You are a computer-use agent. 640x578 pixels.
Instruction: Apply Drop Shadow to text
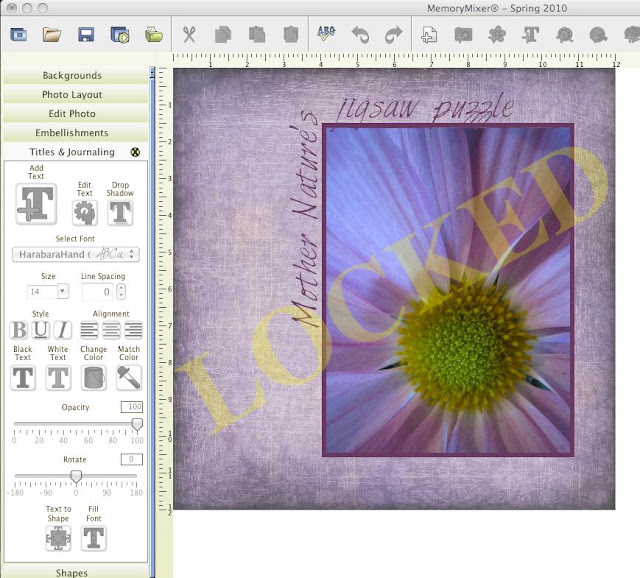[x=120, y=213]
